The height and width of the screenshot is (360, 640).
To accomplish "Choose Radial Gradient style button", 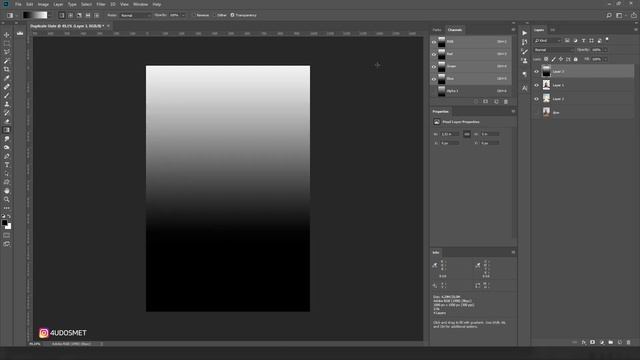I will (71, 15).
